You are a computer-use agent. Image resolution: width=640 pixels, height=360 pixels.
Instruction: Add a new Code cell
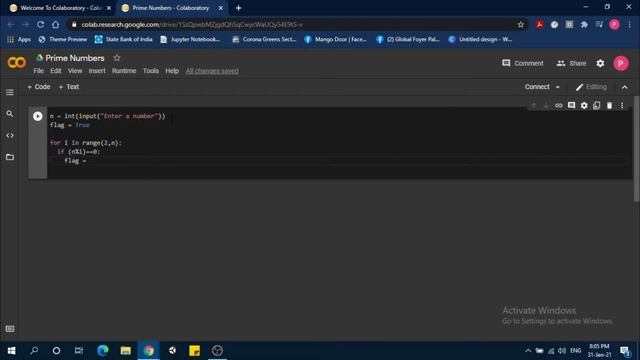pyautogui.click(x=39, y=87)
